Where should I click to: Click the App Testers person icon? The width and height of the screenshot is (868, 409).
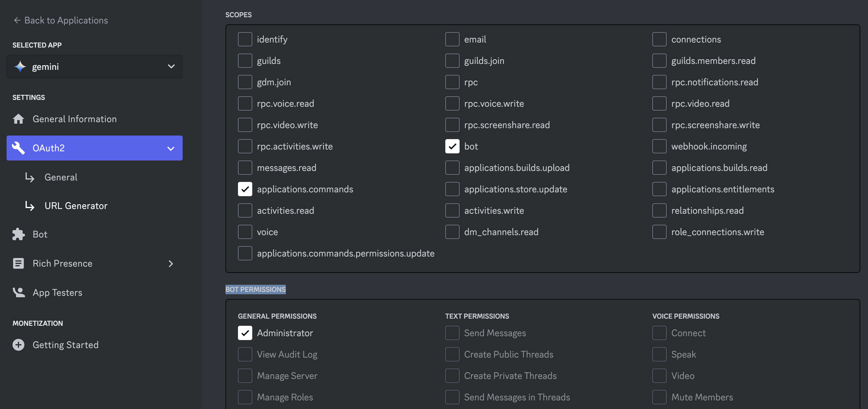pos(18,292)
